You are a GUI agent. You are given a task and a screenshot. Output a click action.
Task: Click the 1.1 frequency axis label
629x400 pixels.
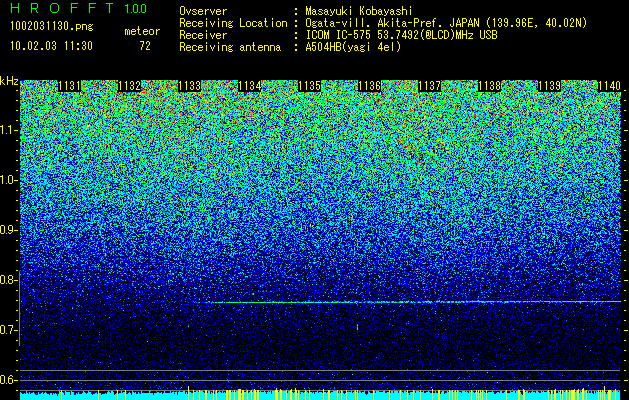click(8, 130)
